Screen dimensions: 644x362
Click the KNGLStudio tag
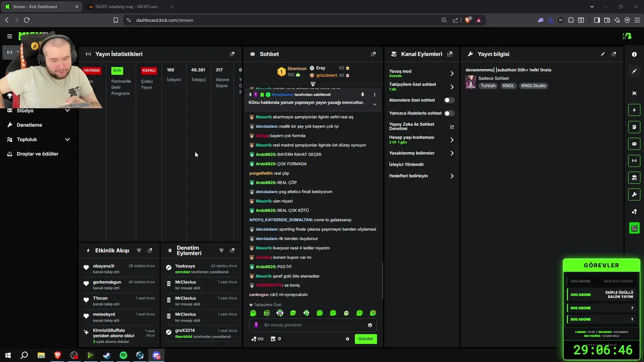click(x=534, y=85)
